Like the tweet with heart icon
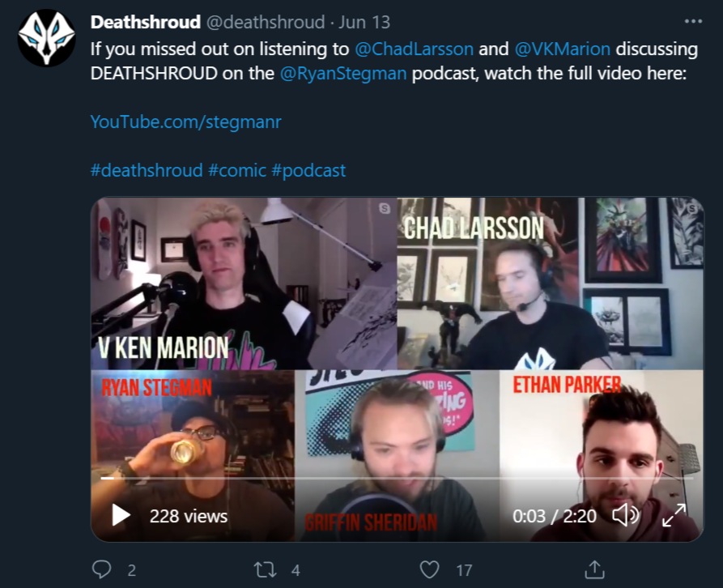Screen dimensions: 723x588 429,569
